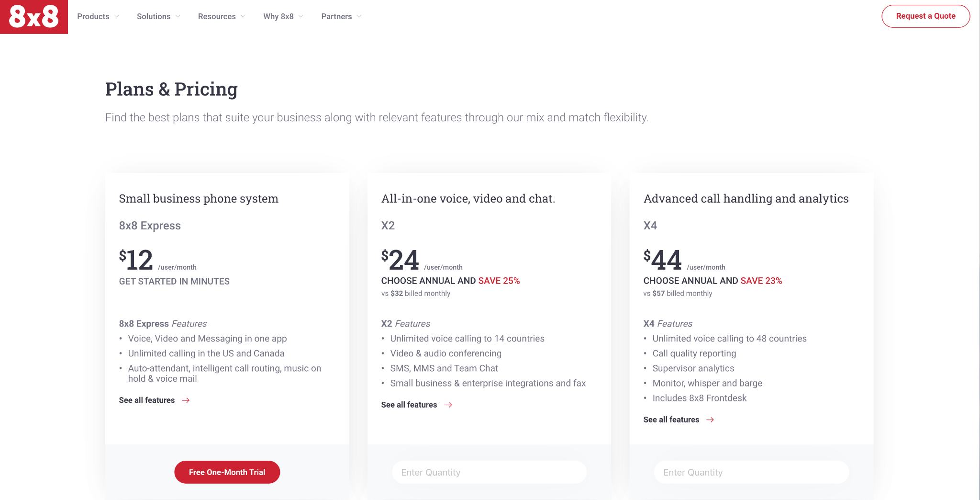This screenshot has height=500, width=980.
Task: Click 'All-in-one voice, video and chat.' title
Action: [x=468, y=199]
